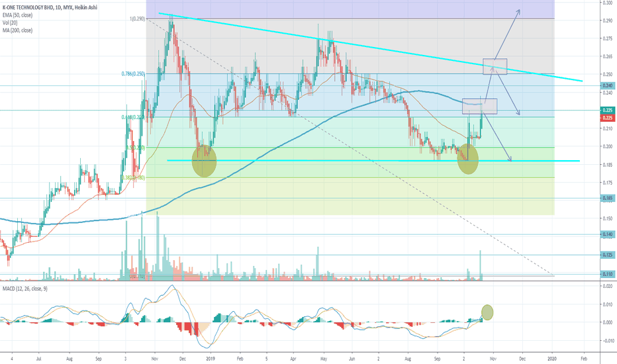
Task: Click the 1(0.290) Fibonacci level label
Action: pyautogui.click(x=137, y=19)
